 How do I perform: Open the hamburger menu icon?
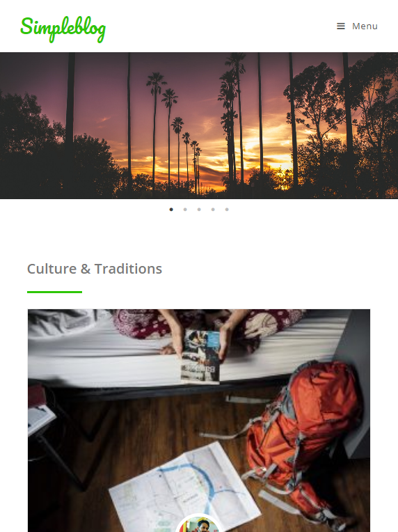(341, 26)
